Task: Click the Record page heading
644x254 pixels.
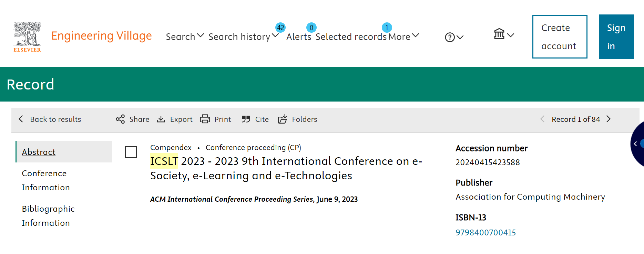Action: tap(30, 84)
